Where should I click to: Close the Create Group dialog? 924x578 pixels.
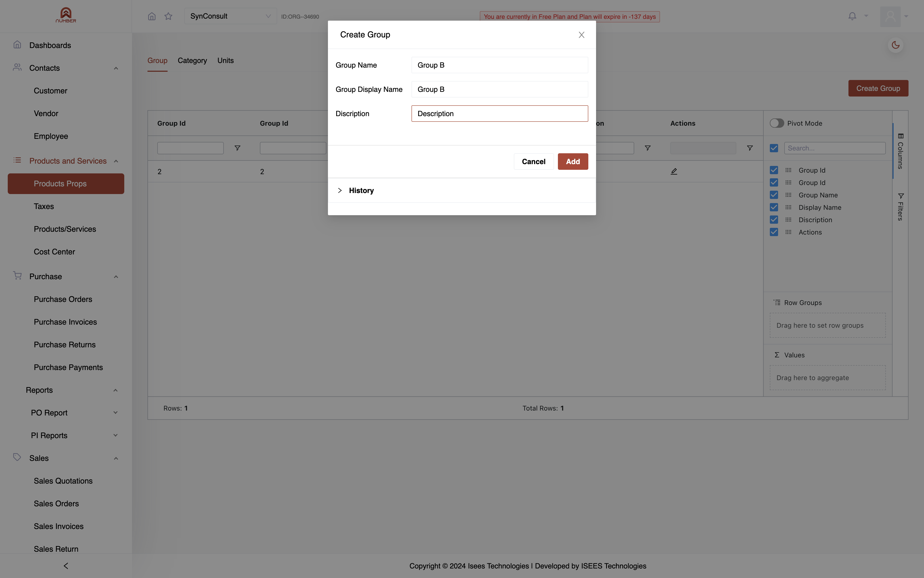pyautogui.click(x=582, y=35)
